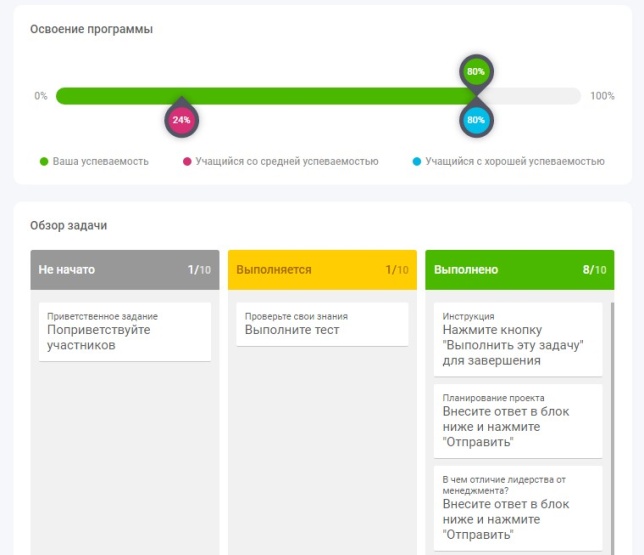Click the green 80% progress marker

coord(476,72)
